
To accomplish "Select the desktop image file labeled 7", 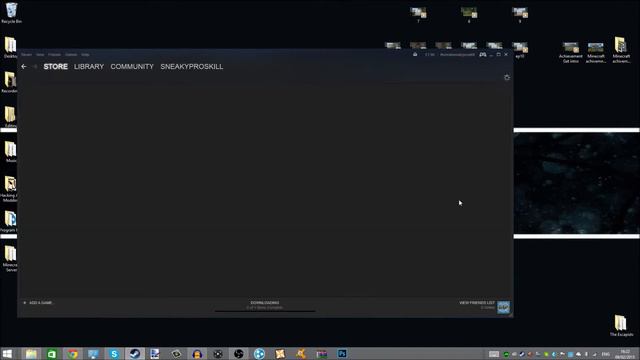I will click(418, 15).
